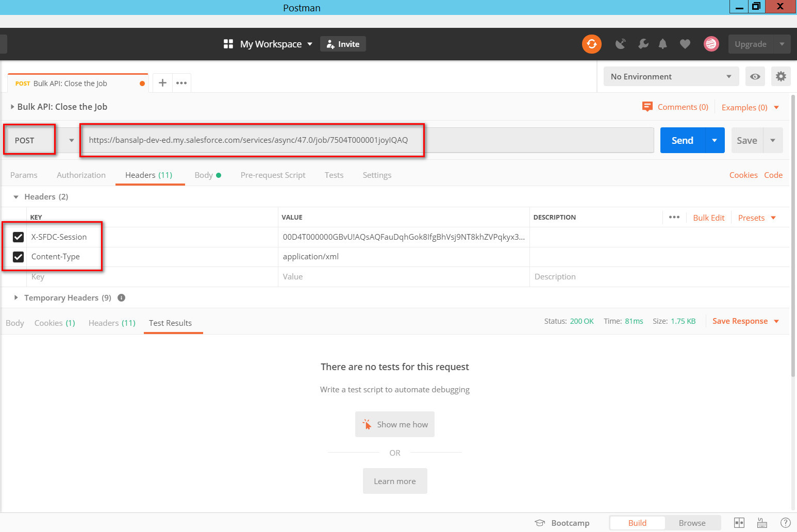This screenshot has width=797, height=532.
Task: Expand Temporary Headers (9) section
Action: (16, 297)
